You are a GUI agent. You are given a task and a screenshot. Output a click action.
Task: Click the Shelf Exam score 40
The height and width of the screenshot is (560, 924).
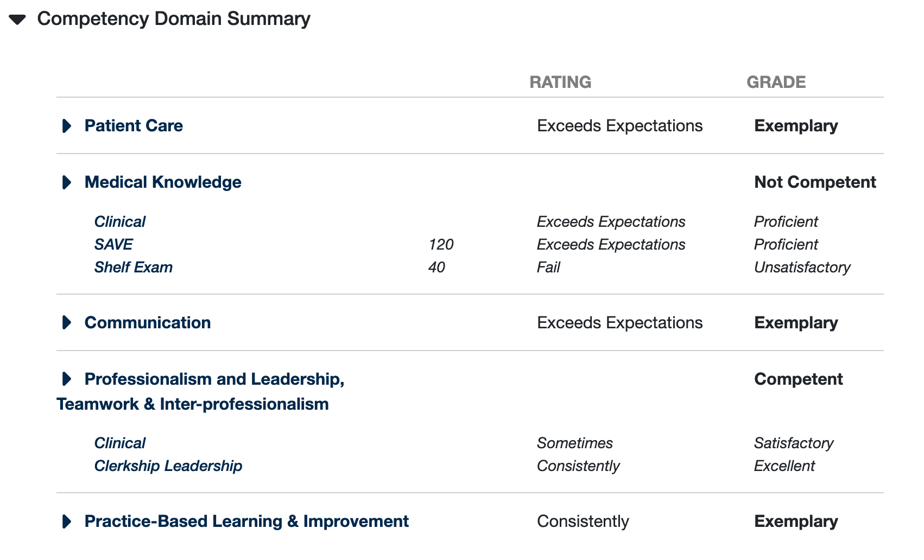[x=436, y=268]
